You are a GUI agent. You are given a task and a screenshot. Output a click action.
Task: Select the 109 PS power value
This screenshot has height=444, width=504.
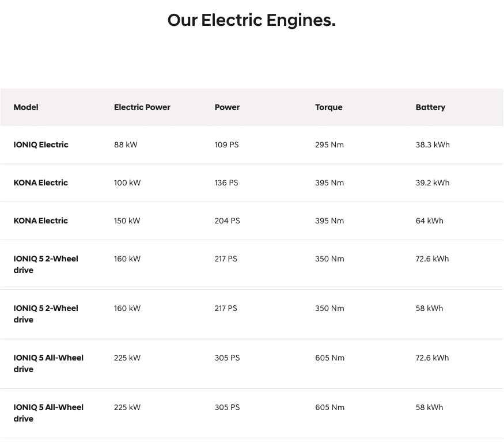(x=226, y=145)
